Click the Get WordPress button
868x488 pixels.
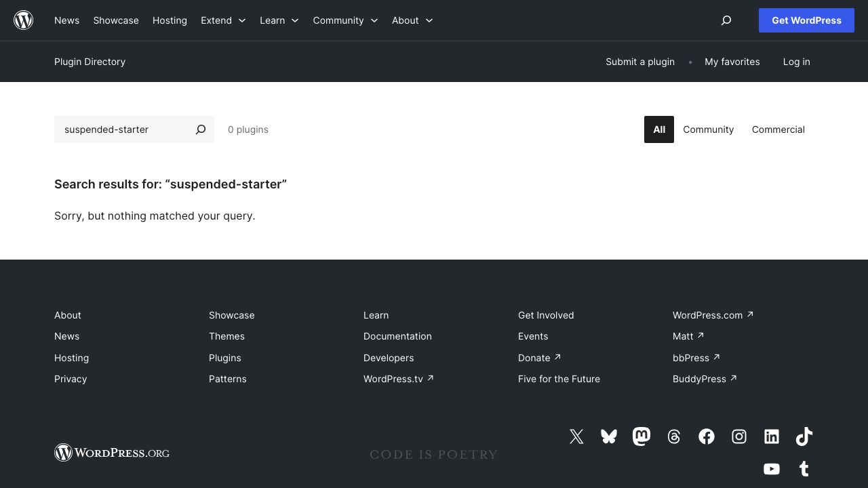click(x=806, y=20)
